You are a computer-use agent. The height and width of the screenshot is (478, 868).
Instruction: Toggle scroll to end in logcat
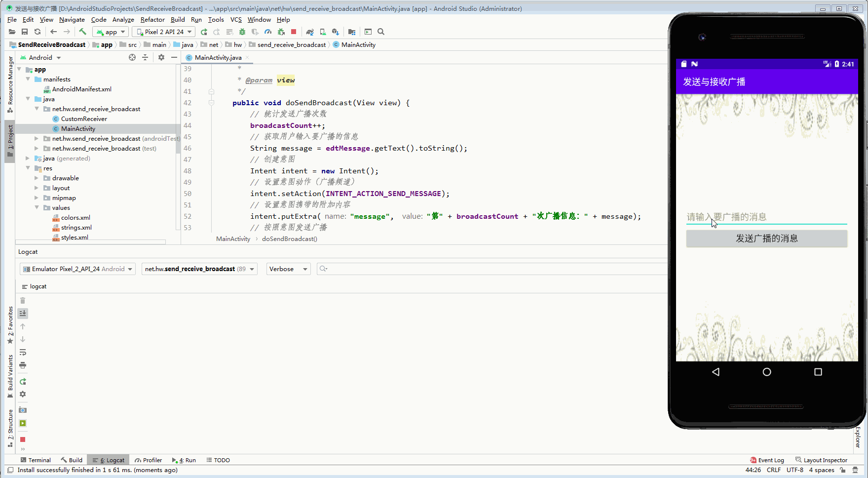tap(23, 313)
